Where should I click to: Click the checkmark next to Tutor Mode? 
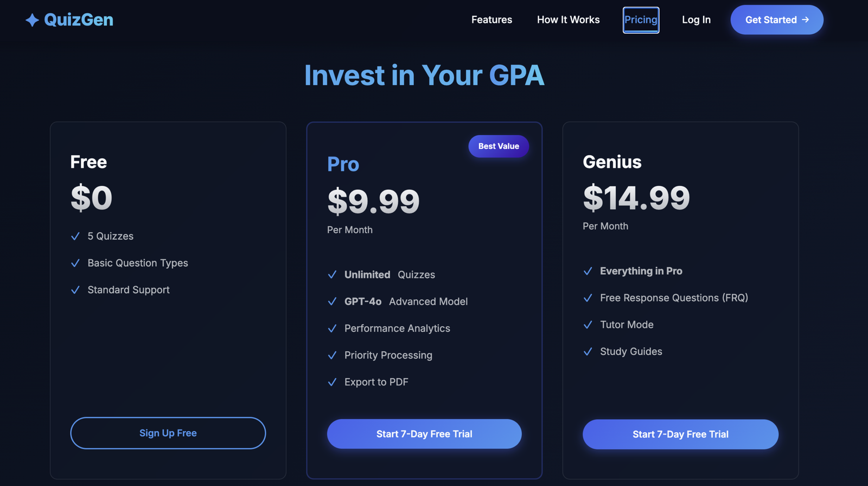coord(588,325)
